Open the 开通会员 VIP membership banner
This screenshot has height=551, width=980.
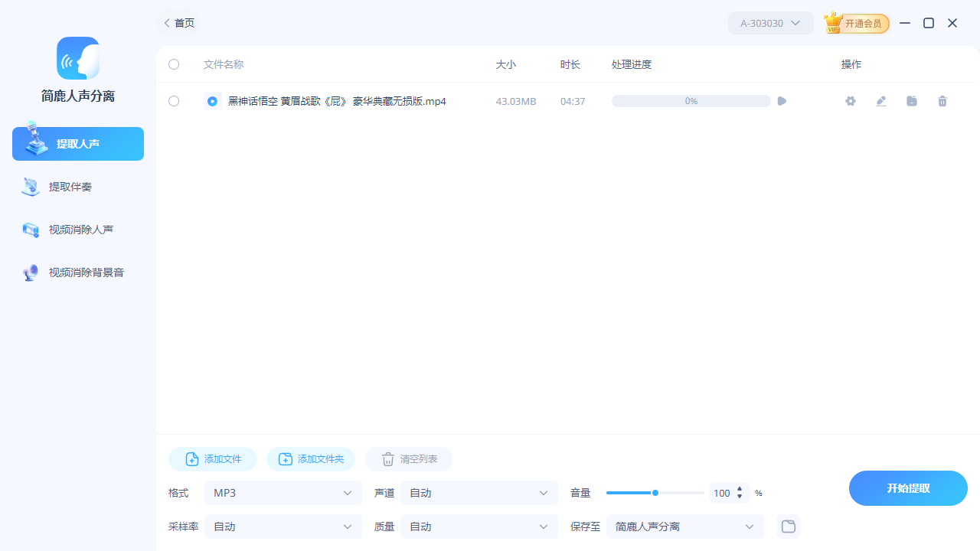tap(856, 23)
